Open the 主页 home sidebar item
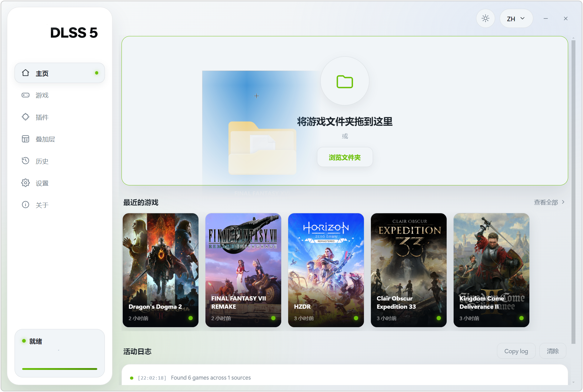This screenshot has height=392, width=583. click(x=60, y=73)
